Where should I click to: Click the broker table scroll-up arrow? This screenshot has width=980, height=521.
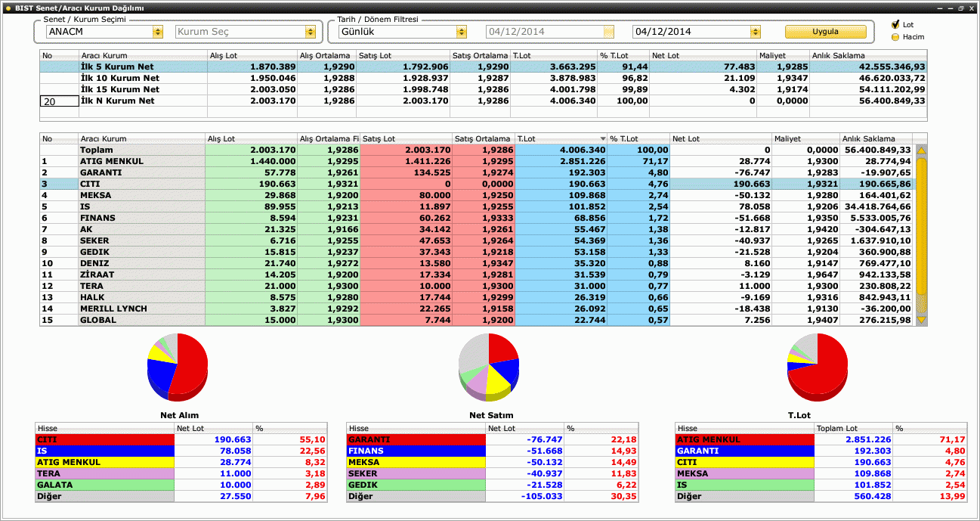(921, 150)
